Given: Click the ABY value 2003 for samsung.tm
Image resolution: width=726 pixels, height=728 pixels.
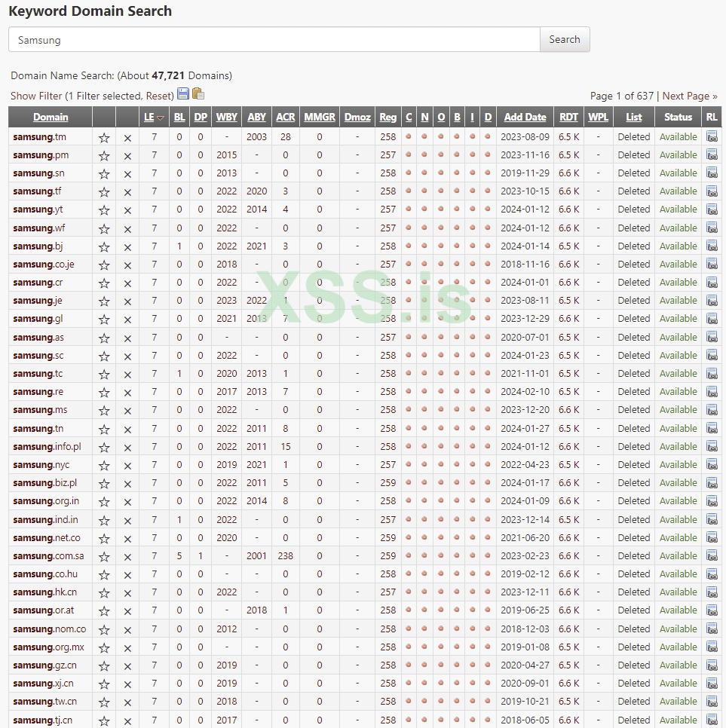Looking at the screenshot, I should 256,137.
